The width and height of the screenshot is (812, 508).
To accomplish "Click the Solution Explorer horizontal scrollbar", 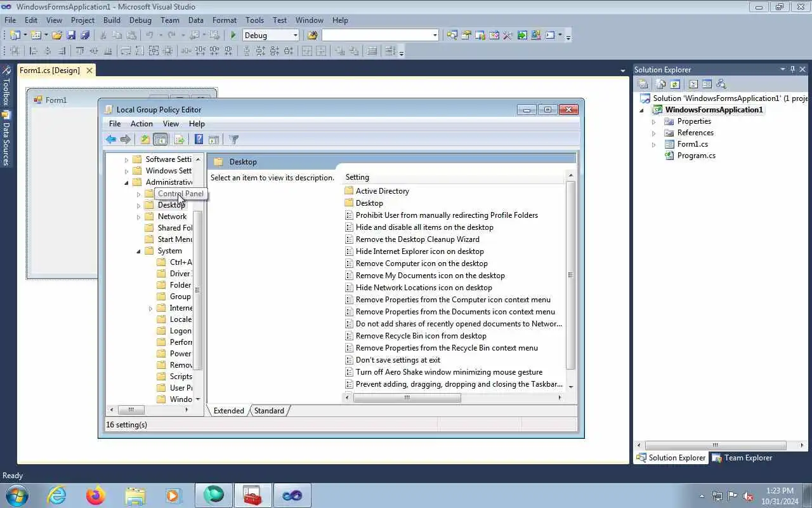I will (715, 445).
